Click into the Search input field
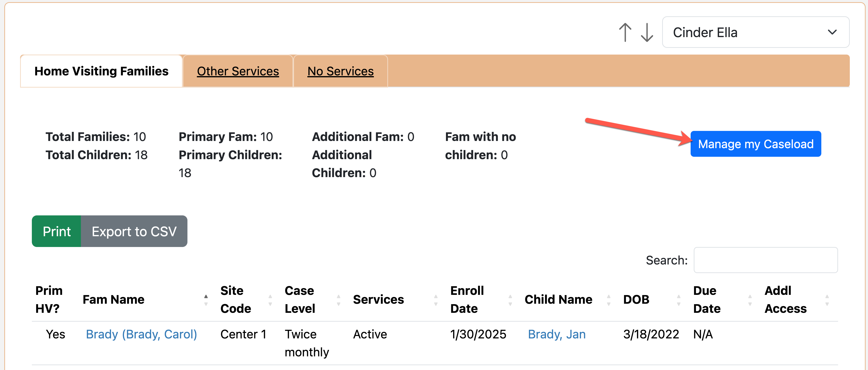The width and height of the screenshot is (868, 370). tap(766, 260)
